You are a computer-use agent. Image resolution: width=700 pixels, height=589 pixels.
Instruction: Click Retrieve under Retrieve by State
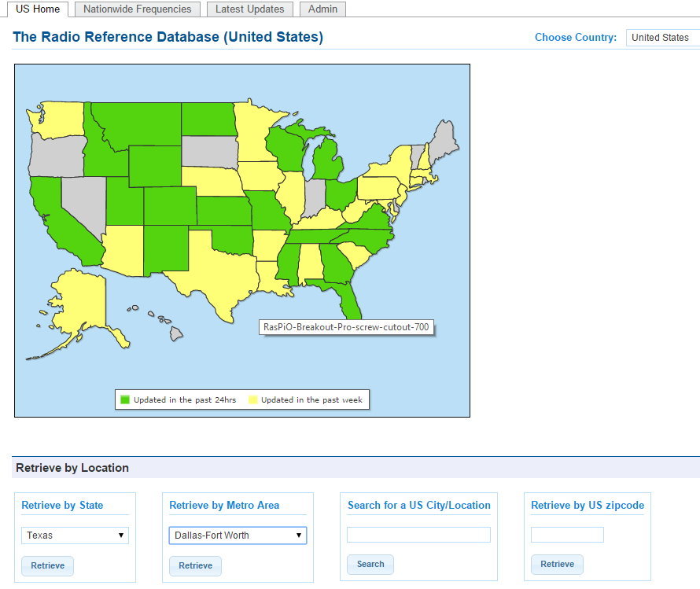tap(47, 565)
